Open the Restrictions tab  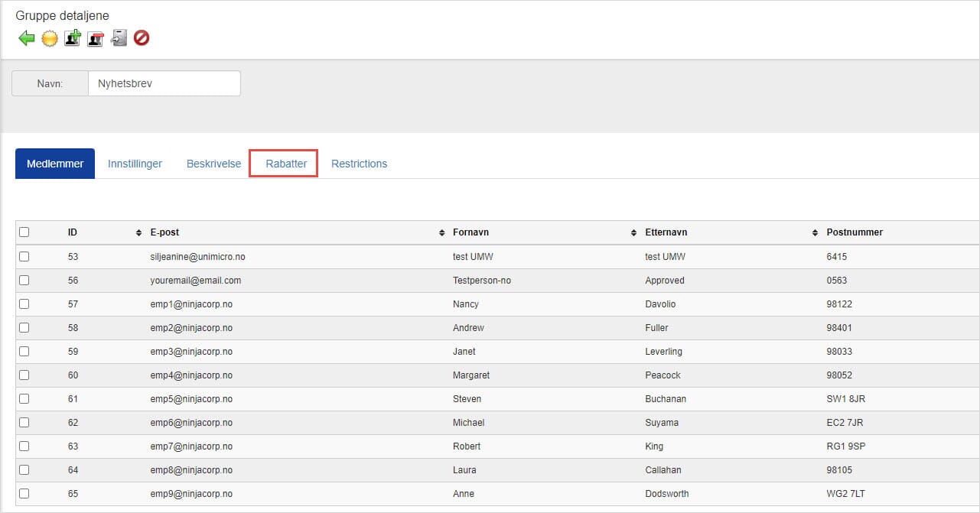pyautogui.click(x=359, y=164)
